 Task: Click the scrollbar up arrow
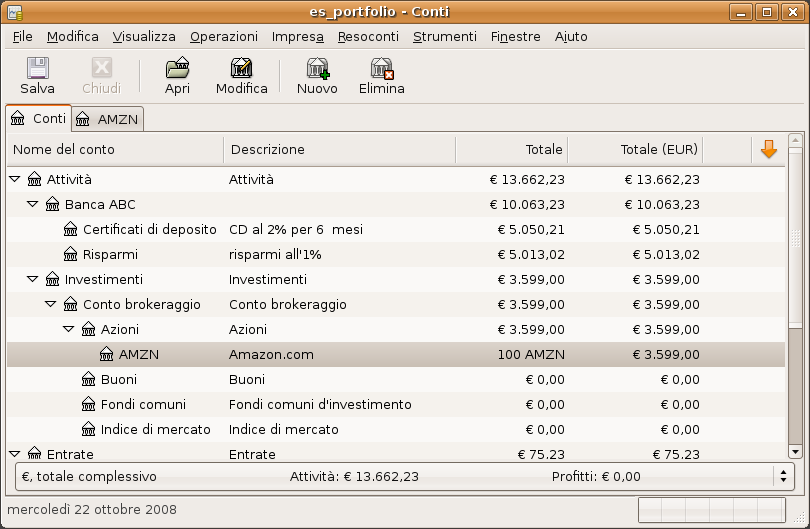pos(796,140)
